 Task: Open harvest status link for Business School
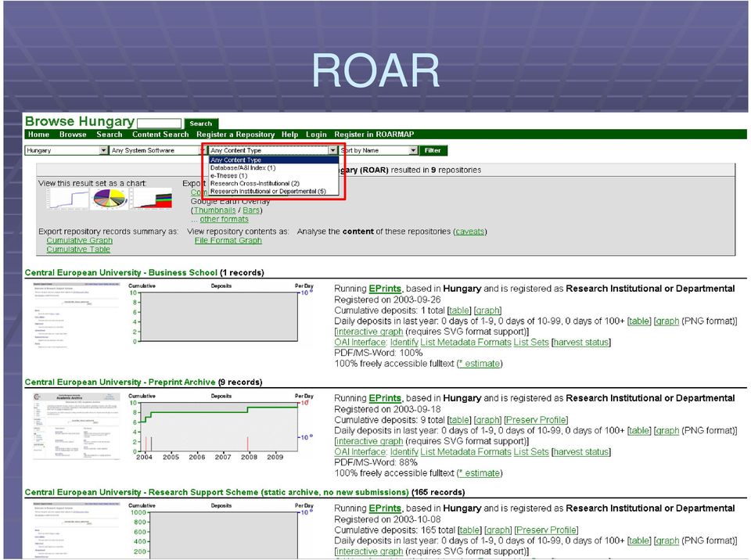[x=581, y=343]
